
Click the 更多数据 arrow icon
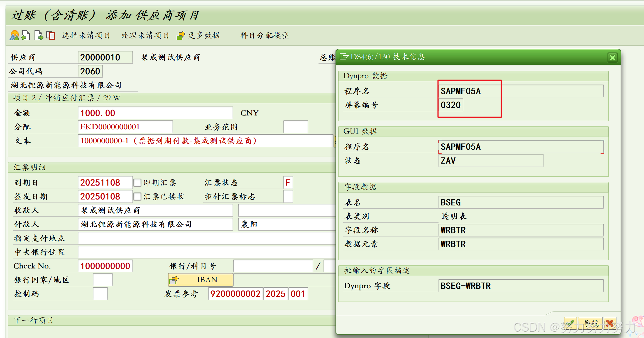point(181,36)
